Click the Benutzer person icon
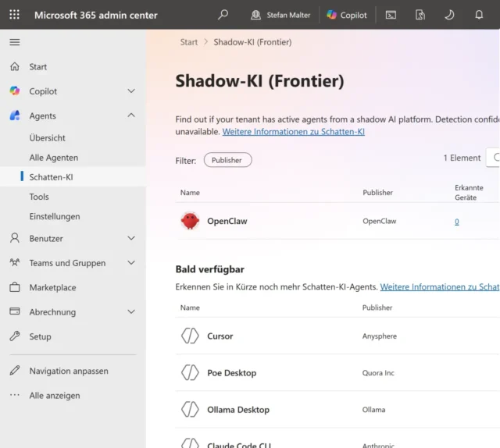Viewport: 500px width, 448px height. 15,238
